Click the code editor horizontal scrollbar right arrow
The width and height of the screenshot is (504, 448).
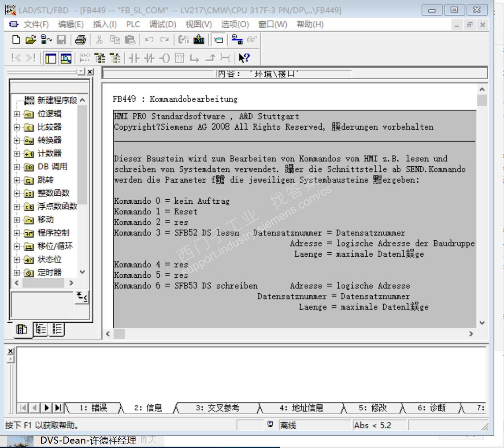(x=471, y=334)
